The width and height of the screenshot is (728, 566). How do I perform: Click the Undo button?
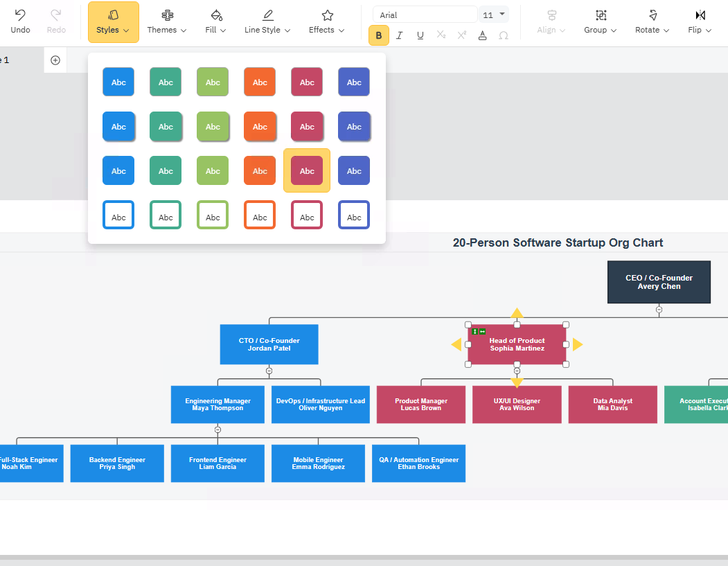pos(20,22)
